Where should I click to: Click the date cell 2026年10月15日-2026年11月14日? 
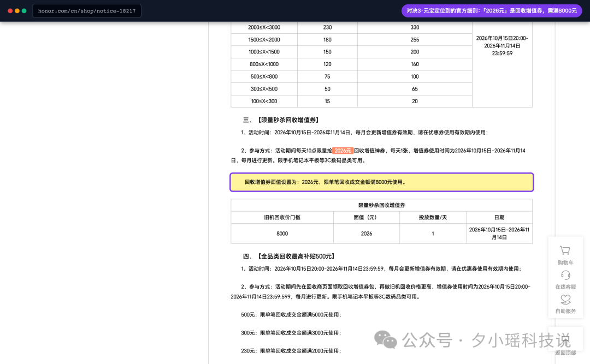tap(499, 234)
